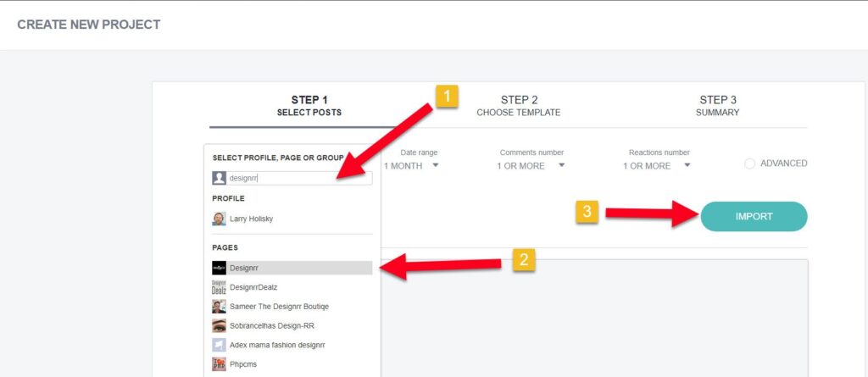Click the Designrr page logo icon

point(219,268)
